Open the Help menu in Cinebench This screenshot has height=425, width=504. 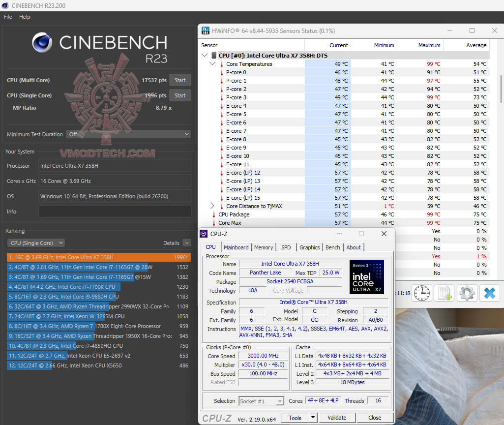pyautogui.click(x=25, y=17)
